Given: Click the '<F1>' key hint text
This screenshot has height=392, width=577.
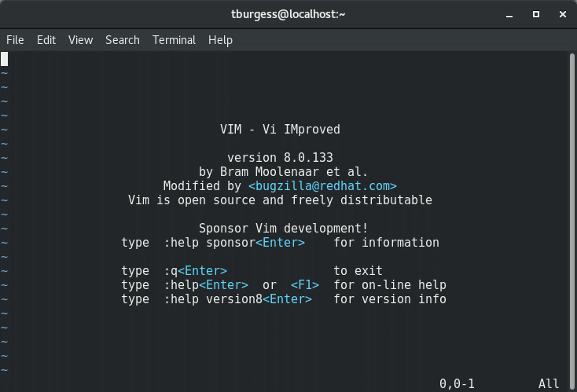Looking at the screenshot, I should click(x=305, y=285).
